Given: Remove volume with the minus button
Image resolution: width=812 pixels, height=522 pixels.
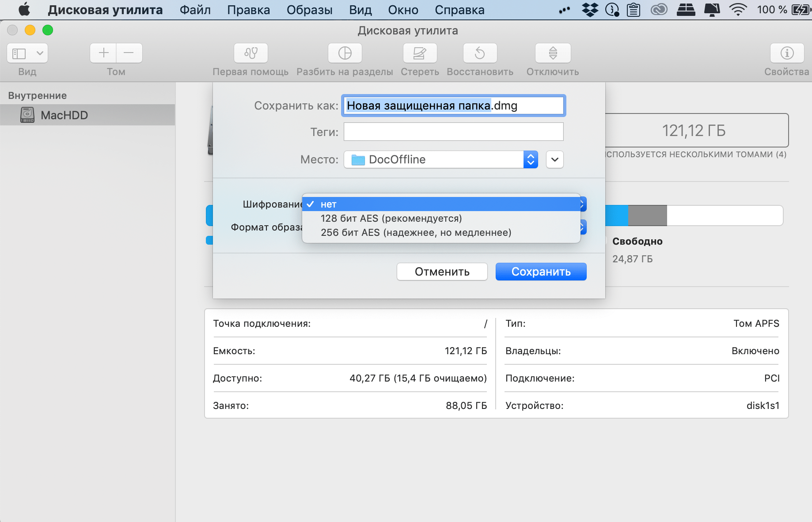Looking at the screenshot, I should 129,53.
